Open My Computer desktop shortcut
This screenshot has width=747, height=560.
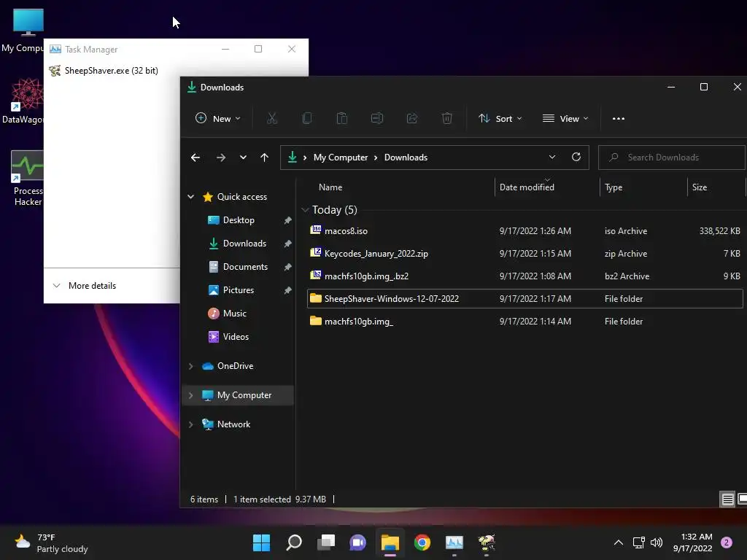pyautogui.click(x=23, y=31)
